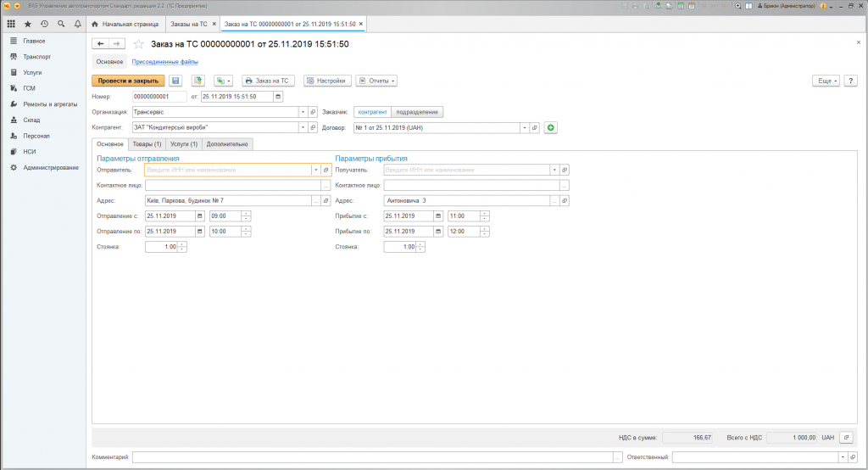Screen dimensions: 868x470
Task: Click Отправитель input field
Action: tap(228, 171)
